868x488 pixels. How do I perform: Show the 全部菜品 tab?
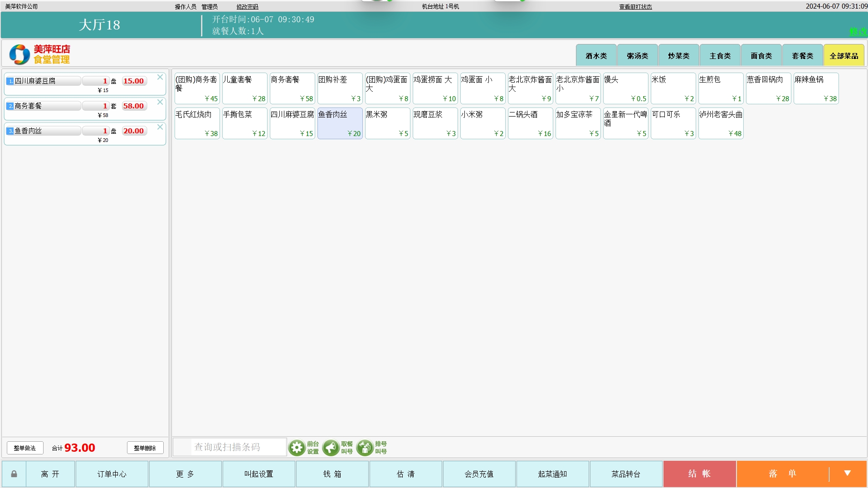pos(844,56)
